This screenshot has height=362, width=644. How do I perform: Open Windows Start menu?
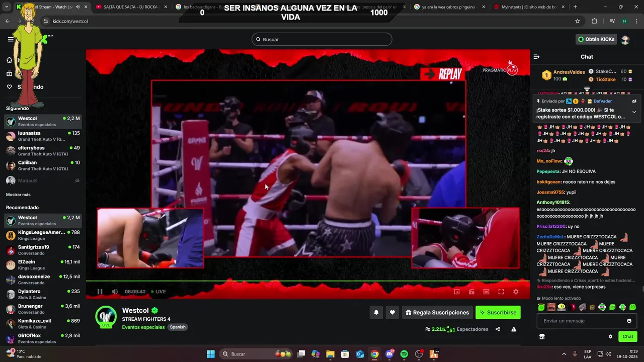click(211, 354)
